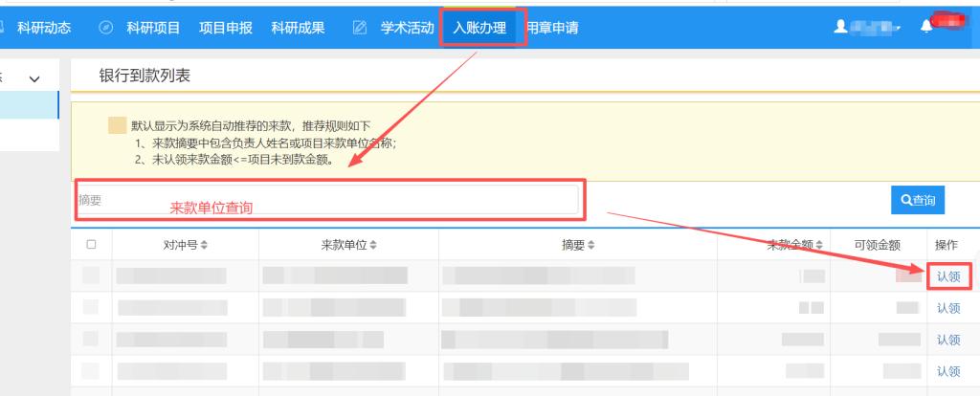The height and width of the screenshot is (396, 980).
Task: Go to the 项目申报 menu
Action: (226, 28)
